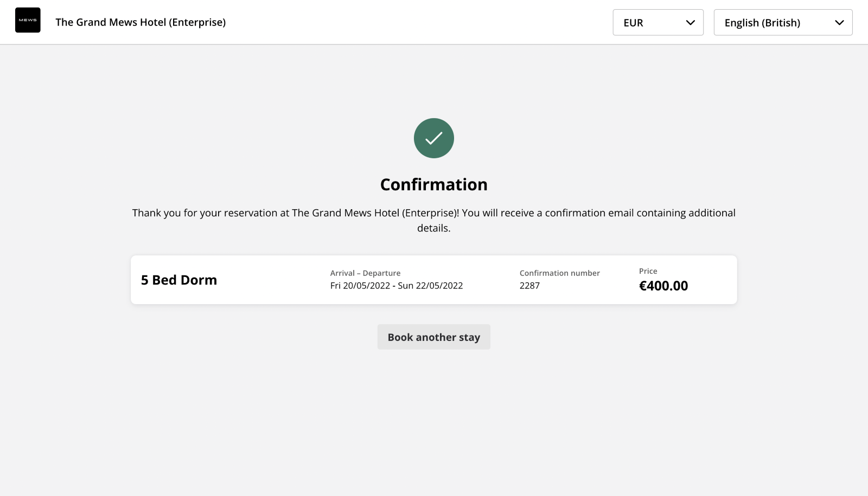
Task: Select The Grand Mews Hotel (Enterprise) title
Action: (141, 22)
